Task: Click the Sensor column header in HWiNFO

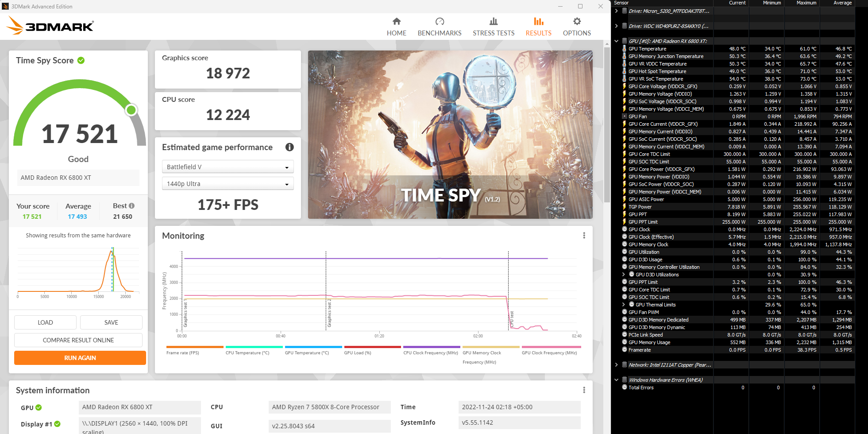Action: [x=621, y=3]
